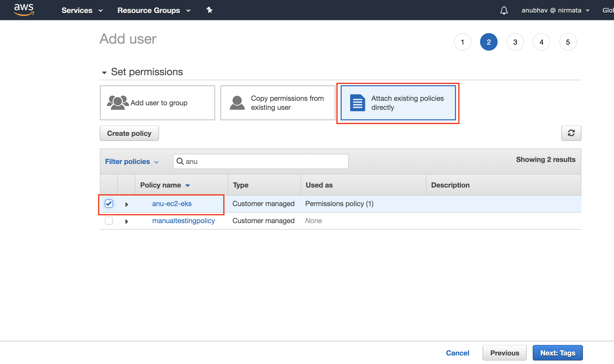
Task: Jump to wizard step 4
Action: click(542, 42)
